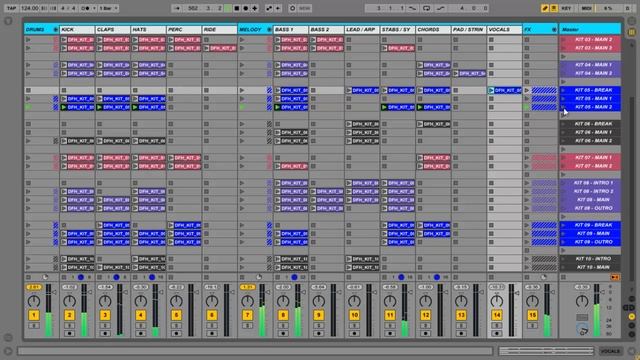
Task: Deactivate track 1 activator button
Action: [x=34, y=315]
